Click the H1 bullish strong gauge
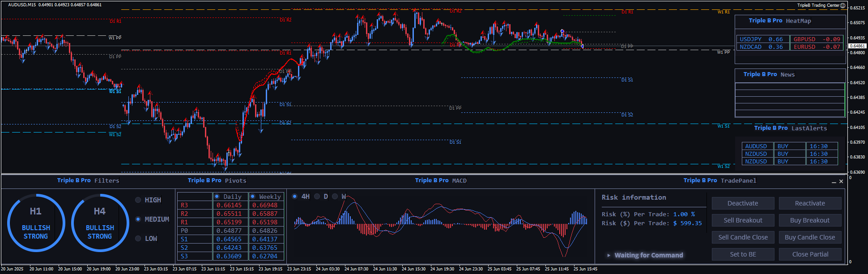This screenshot has height=274, width=868. coord(36,223)
